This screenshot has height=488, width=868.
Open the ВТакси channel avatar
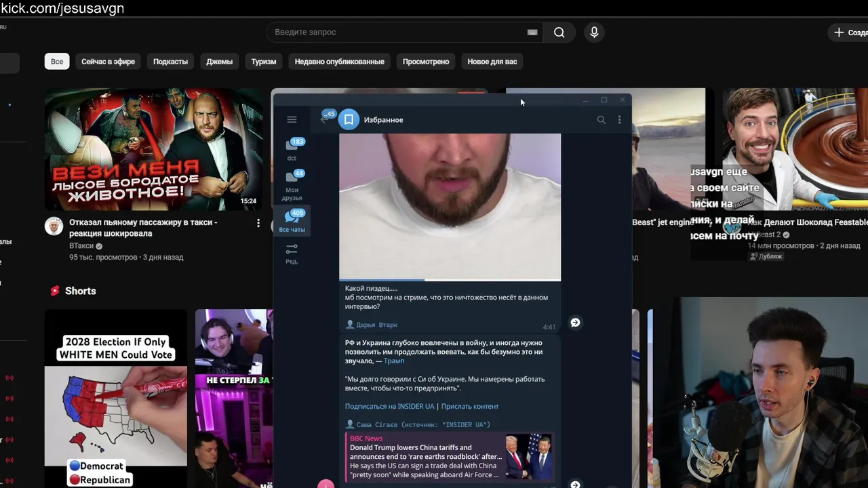(54, 226)
